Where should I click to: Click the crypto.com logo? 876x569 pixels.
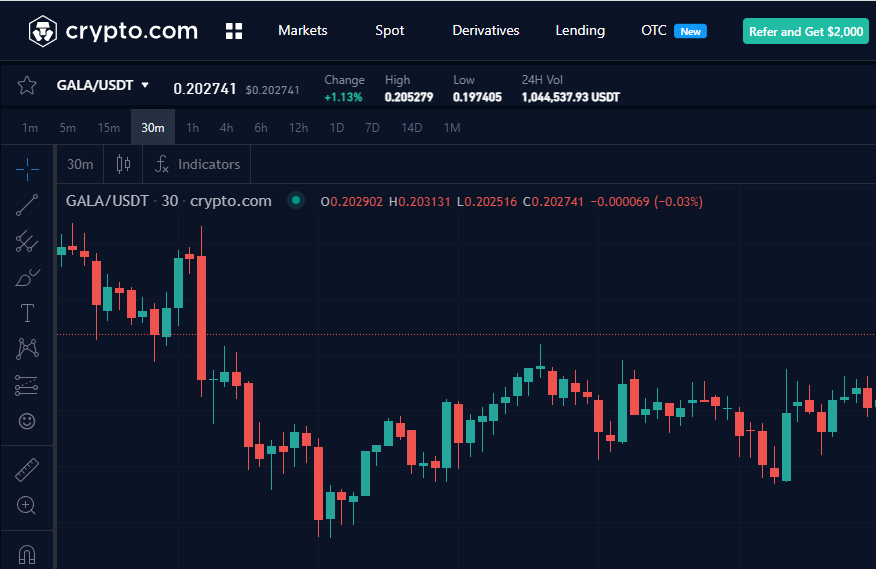click(x=113, y=31)
